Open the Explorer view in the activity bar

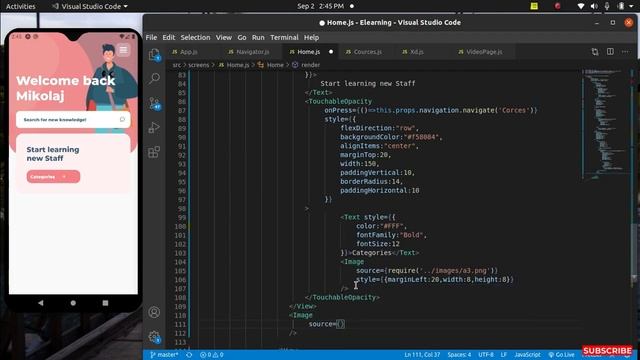(x=154, y=54)
